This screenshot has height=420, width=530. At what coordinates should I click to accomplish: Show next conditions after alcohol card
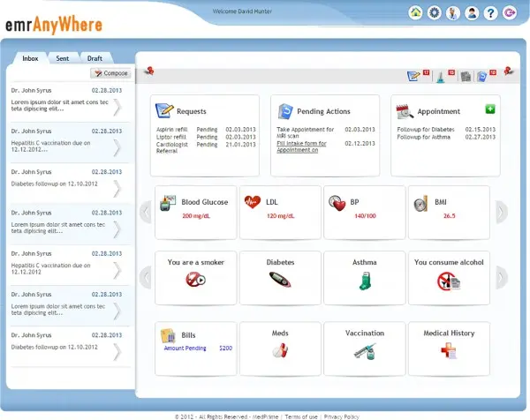click(x=502, y=278)
